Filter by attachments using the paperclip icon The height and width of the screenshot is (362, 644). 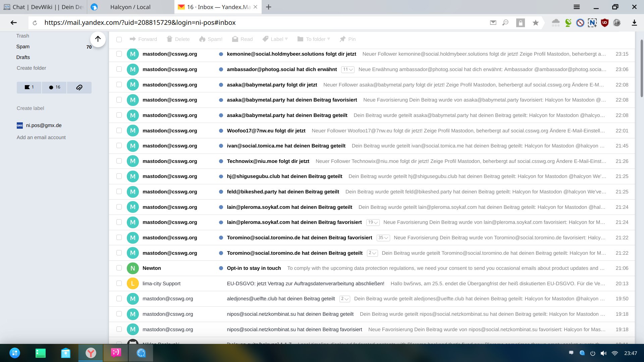pyautogui.click(x=79, y=87)
